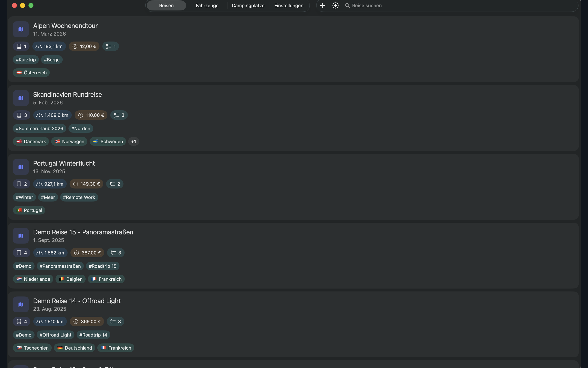Click the checklist count badge of Alpen Wochenendtour

[110, 46]
